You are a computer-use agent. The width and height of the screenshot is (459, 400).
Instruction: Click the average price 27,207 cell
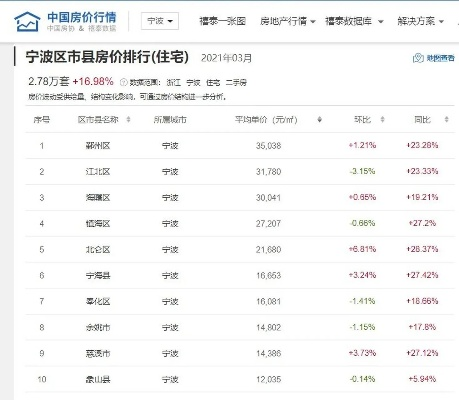tap(268, 224)
